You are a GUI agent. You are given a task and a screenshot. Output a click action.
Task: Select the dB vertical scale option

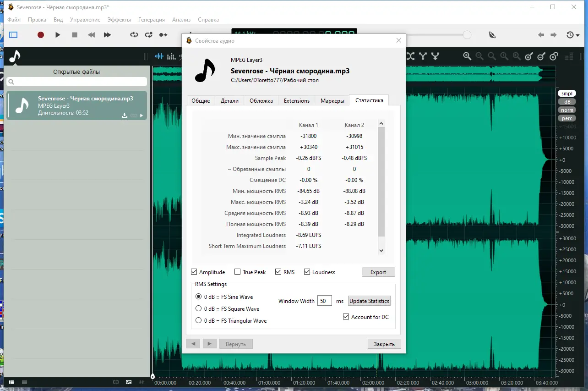click(x=567, y=102)
